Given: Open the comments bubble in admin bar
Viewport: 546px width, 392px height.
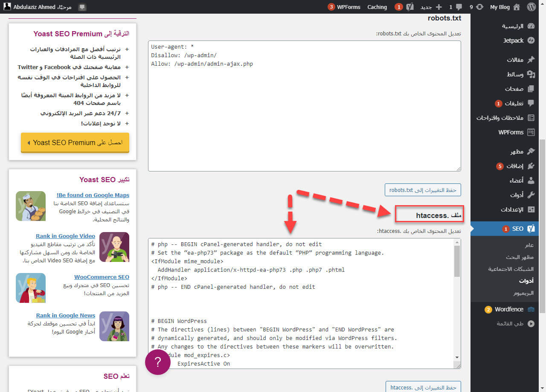Looking at the screenshot, I should click(x=459, y=7).
